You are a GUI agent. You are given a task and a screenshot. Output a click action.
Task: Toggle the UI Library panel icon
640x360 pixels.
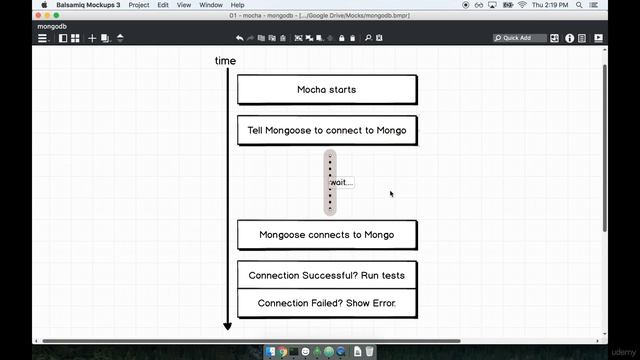[x=554, y=38]
